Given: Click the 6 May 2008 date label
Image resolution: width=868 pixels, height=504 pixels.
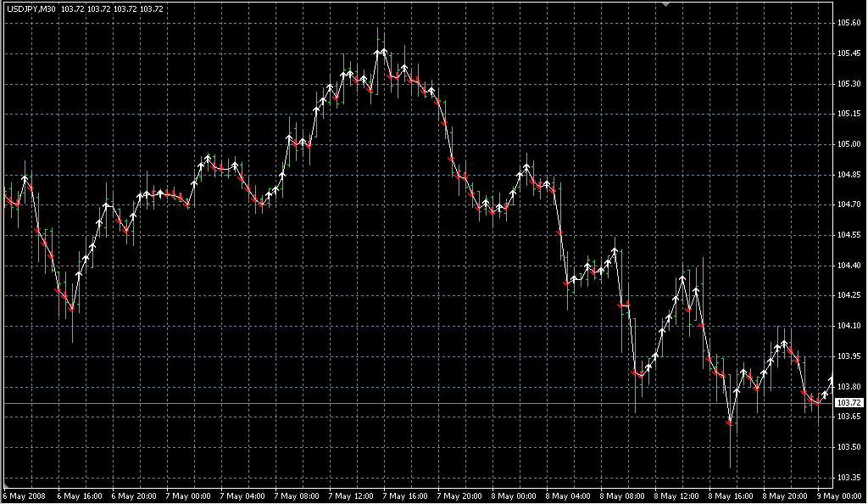Looking at the screenshot, I should (24, 496).
